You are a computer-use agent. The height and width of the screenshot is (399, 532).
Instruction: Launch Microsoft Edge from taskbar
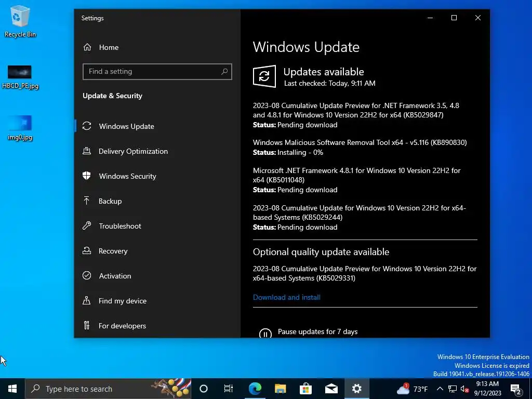tap(255, 389)
